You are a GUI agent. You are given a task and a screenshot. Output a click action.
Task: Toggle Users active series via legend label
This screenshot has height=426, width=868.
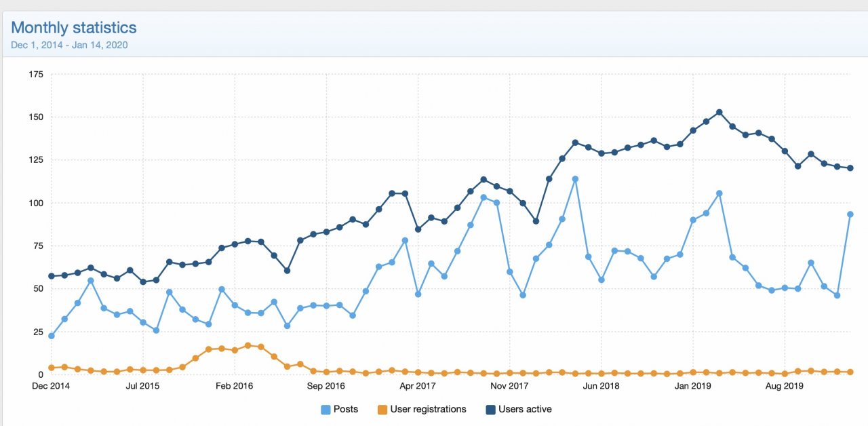tap(525, 410)
